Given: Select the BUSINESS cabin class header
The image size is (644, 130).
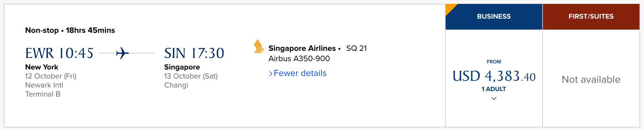Looking at the screenshot, I should tap(494, 17).
